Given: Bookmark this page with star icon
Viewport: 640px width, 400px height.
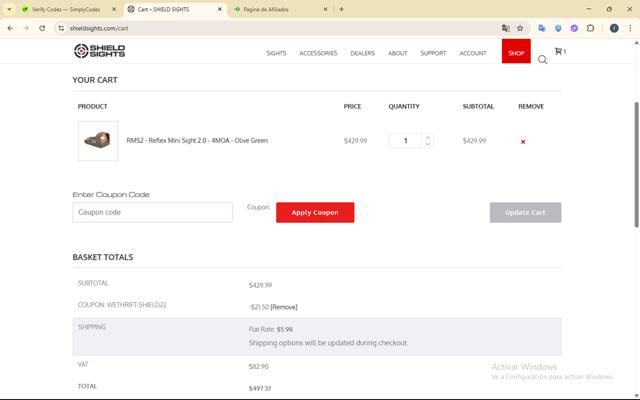Looking at the screenshot, I should coord(520,28).
